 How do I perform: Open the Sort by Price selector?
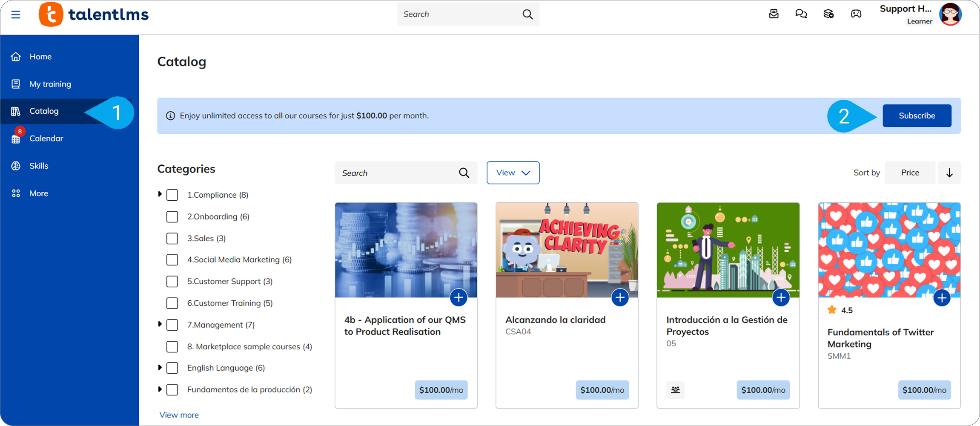(x=909, y=173)
